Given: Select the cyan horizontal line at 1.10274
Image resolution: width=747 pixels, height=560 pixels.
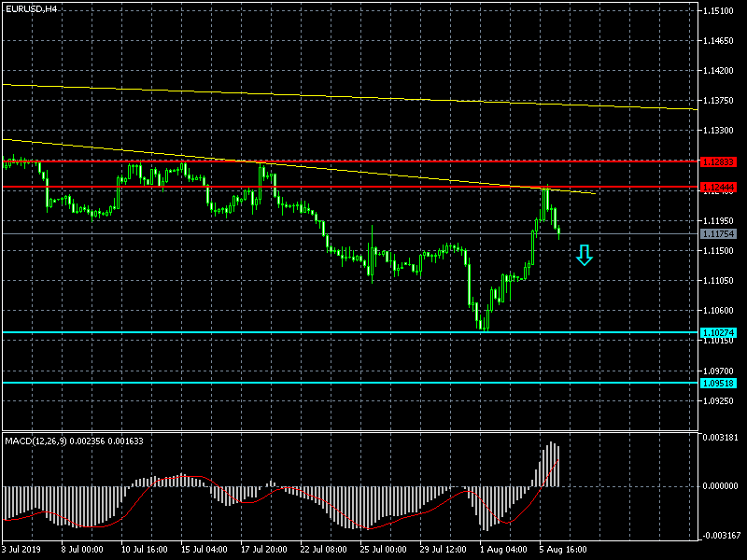Looking at the screenshot, I should pos(350,332).
